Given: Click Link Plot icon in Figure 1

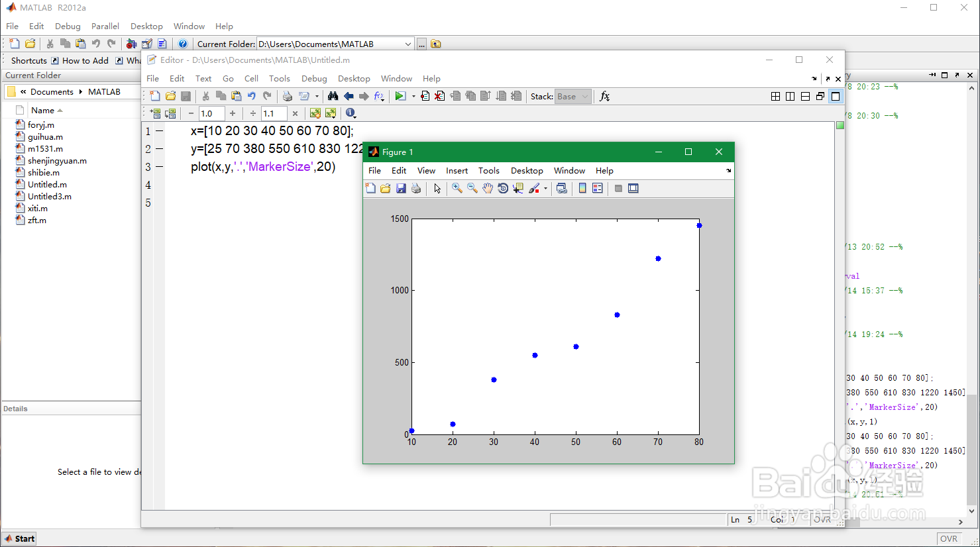Looking at the screenshot, I should 562,189.
